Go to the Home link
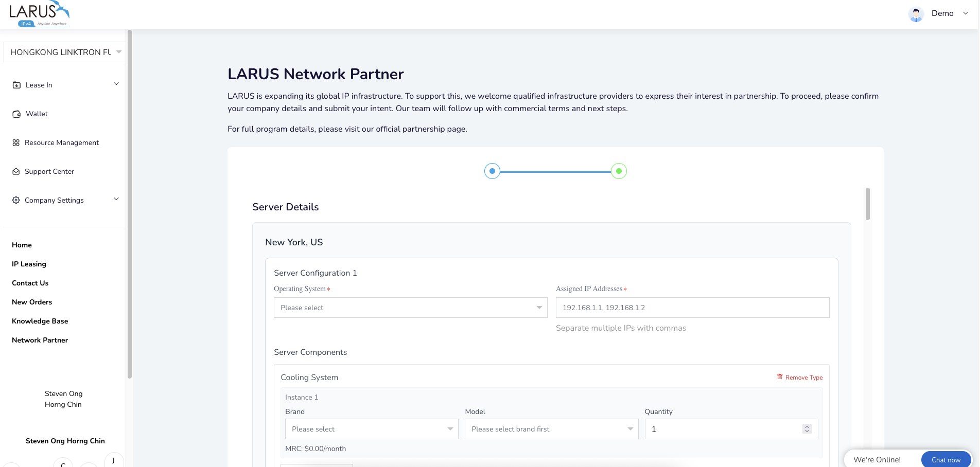The width and height of the screenshot is (980, 467). click(x=22, y=245)
